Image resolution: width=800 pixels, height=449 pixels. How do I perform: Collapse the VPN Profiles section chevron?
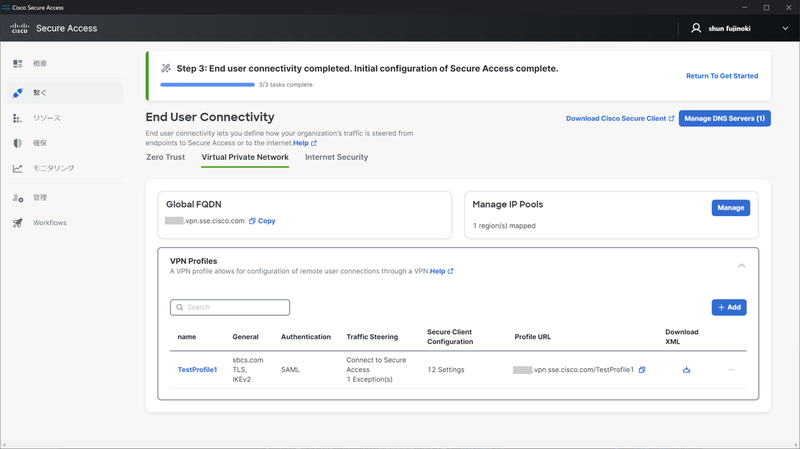(x=741, y=265)
